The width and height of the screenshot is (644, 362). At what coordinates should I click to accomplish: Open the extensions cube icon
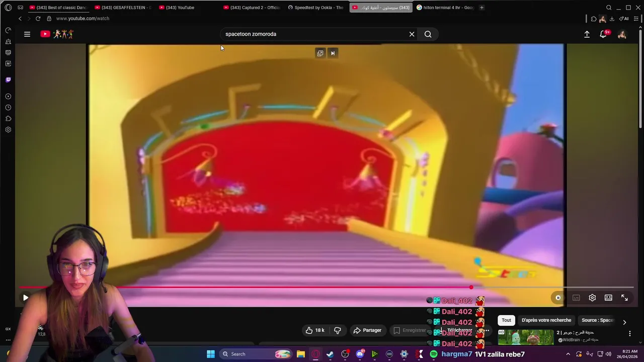594,19
